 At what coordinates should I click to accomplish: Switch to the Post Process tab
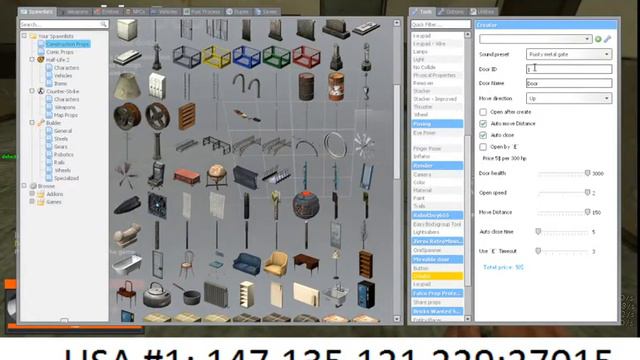pyautogui.click(x=202, y=12)
